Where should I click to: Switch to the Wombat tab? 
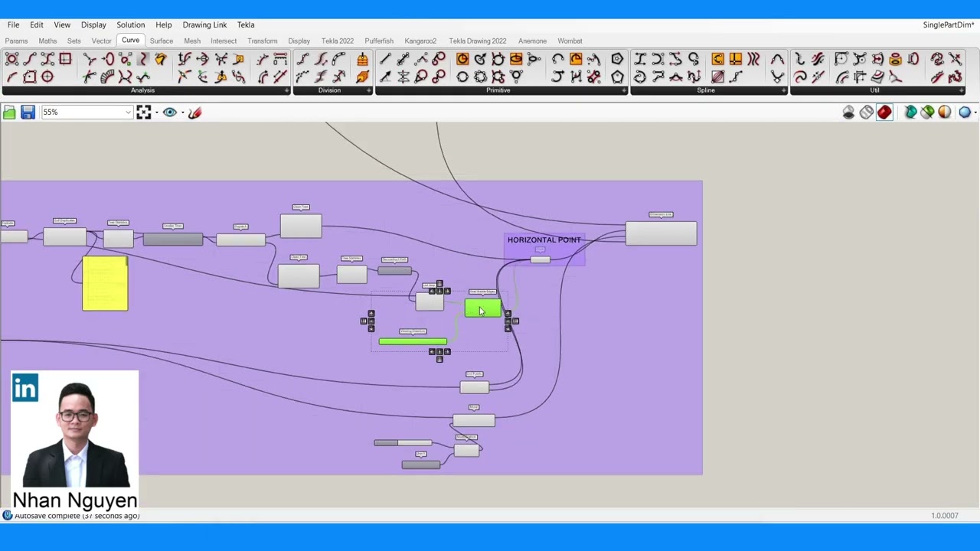pos(570,41)
